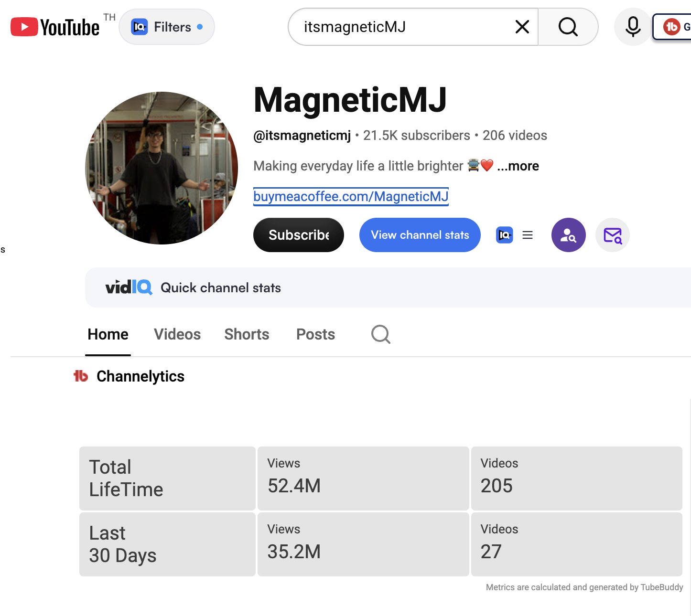Expand the channel description with ...more
This screenshot has height=616, width=691.
coord(518,166)
